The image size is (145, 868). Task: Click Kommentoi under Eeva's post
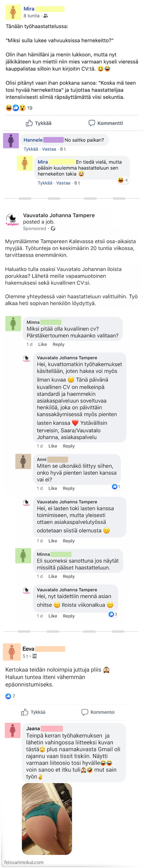(x=98, y=712)
